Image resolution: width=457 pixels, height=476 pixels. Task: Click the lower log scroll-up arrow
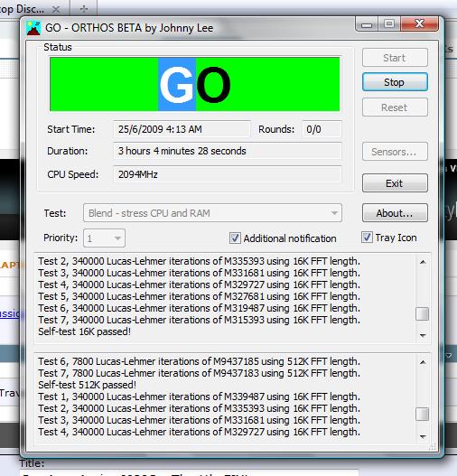(423, 362)
